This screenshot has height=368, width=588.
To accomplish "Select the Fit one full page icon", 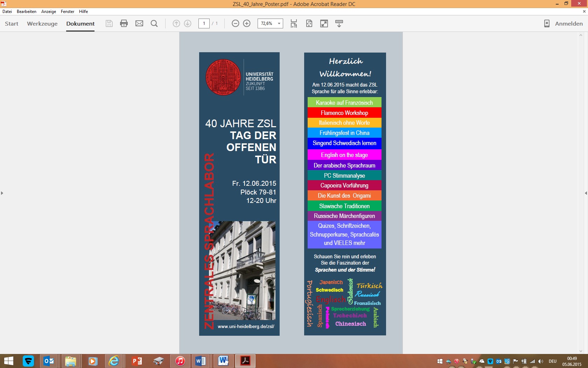I will [309, 23].
